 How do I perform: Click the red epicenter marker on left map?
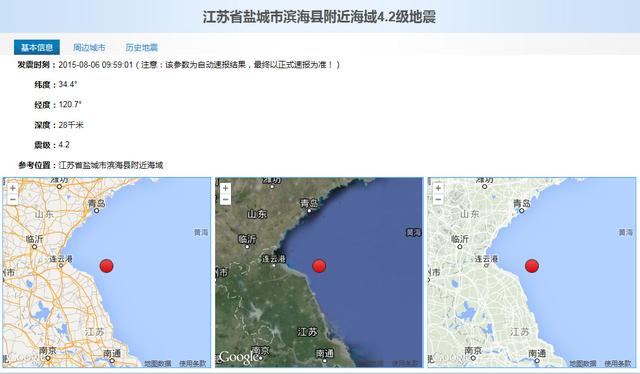(x=107, y=265)
